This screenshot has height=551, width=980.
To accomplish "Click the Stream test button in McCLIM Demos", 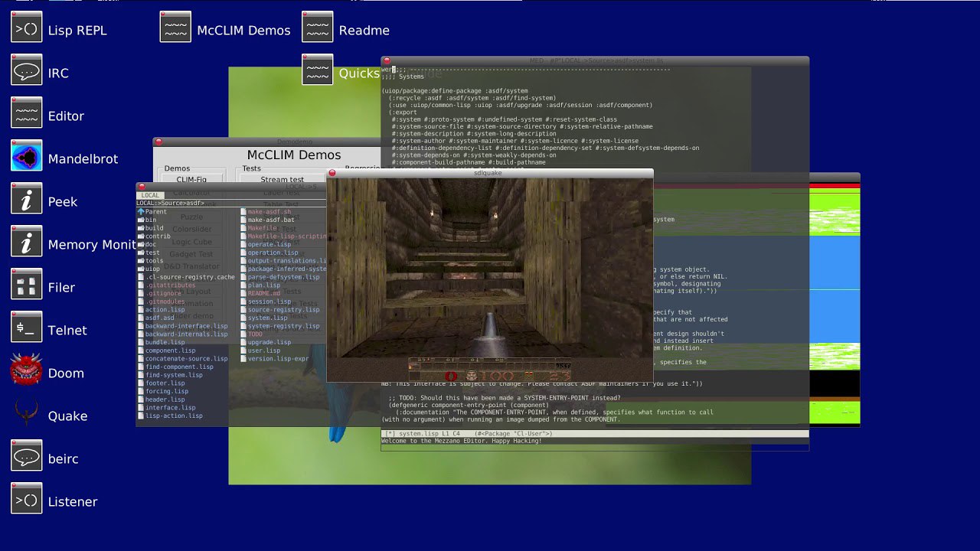I will click(282, 180).
